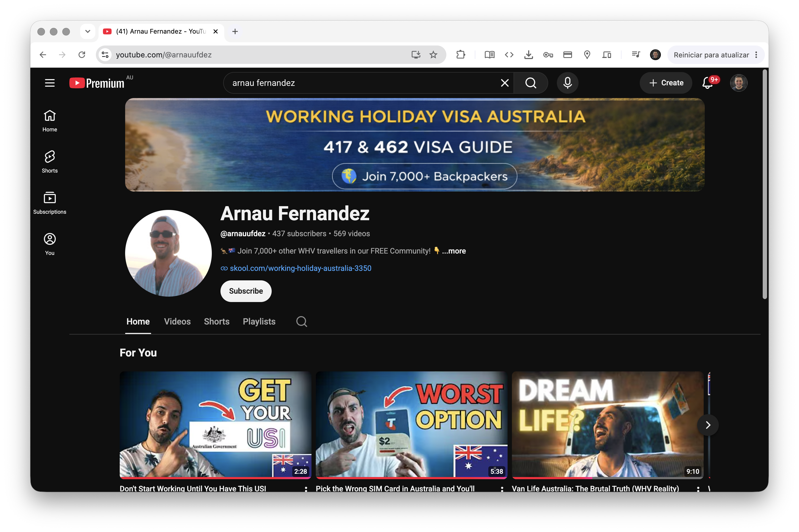799x532 pixels.
Task: Open notifications bell
Action: tap(707, 83)
